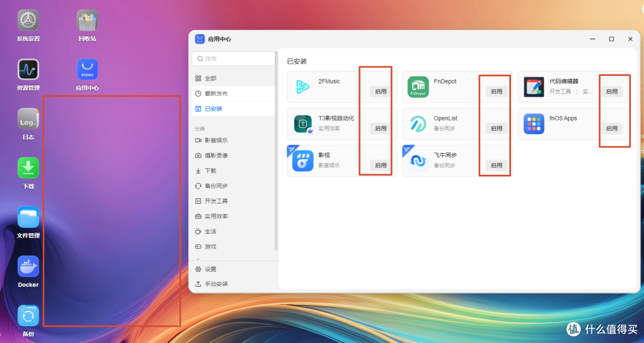Enable 影视 with its 启用 button
644x343 pixels.
[380, 166]
